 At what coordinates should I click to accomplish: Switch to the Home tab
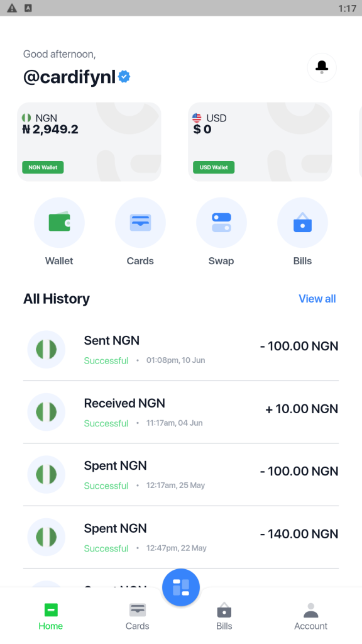click(50, 616)
